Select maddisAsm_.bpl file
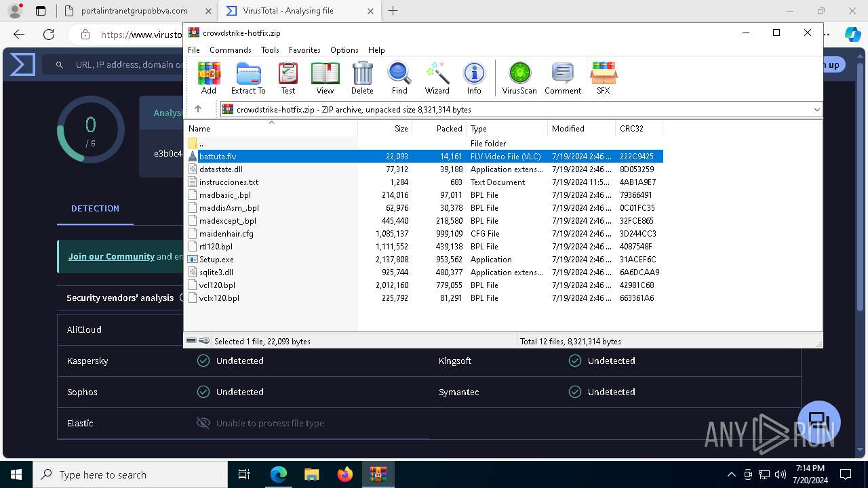This screenshot has width=868, height=488. coord(424,207)
